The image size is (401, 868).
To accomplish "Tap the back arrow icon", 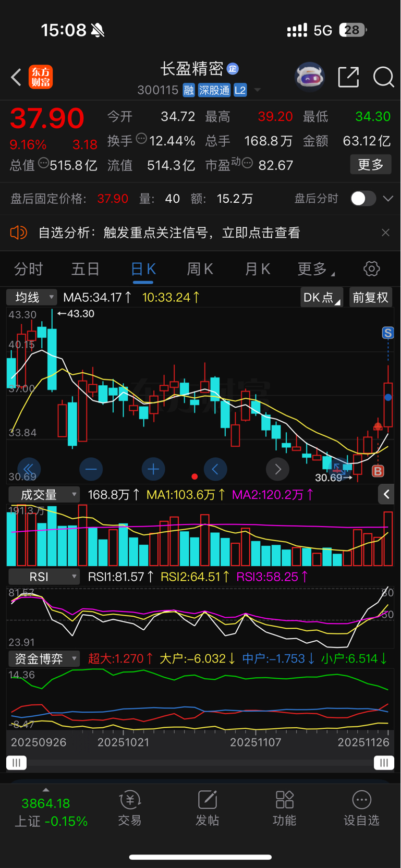I will click(16, 77).
